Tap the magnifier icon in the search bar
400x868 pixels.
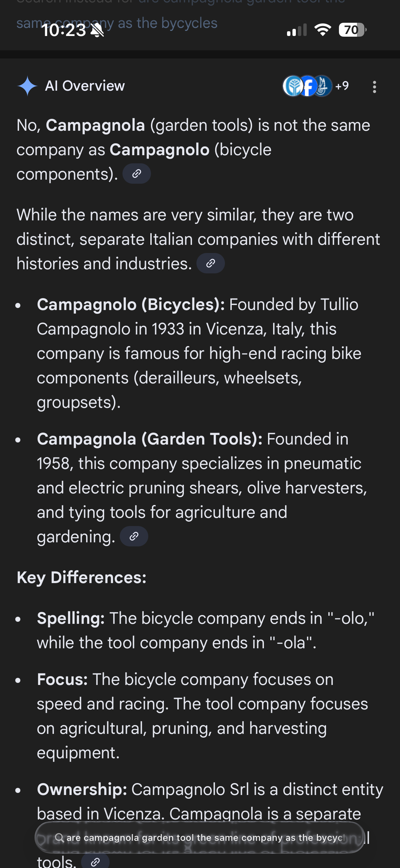coord(59,838)
